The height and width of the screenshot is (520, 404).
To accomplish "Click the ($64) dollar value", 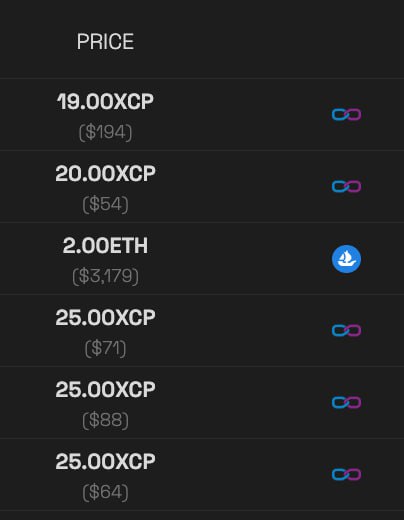I will tap(105, 492).
